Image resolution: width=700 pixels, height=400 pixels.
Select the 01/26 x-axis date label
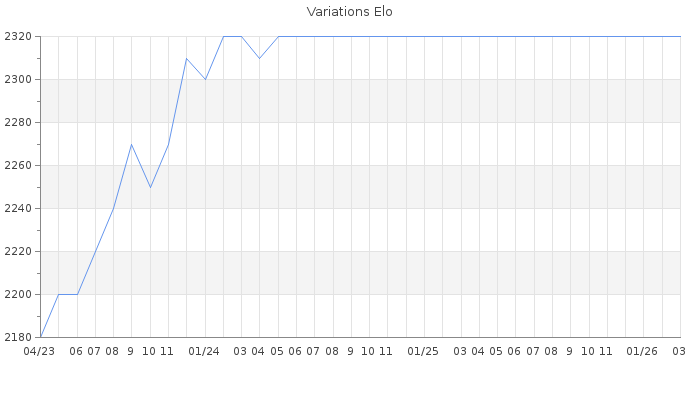tap(642, 351)
